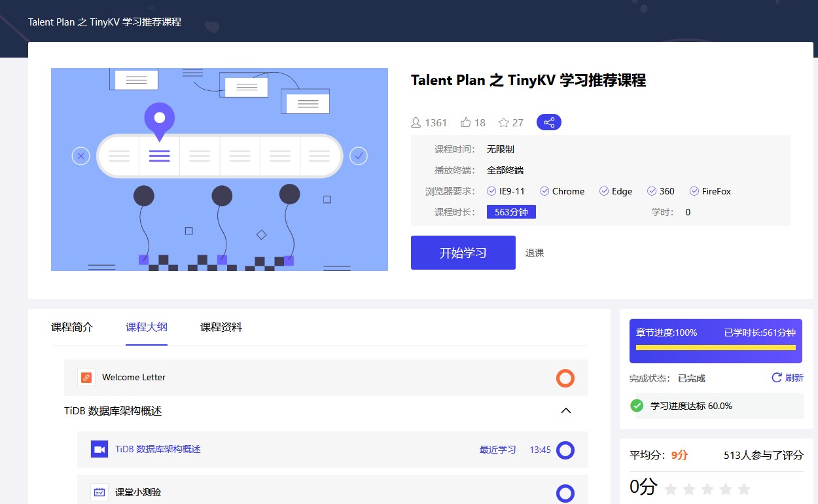The width and height of the screenshot is (818, 504).
Task: Click the IE9-11 check mark icon
Action: [492, 191]
